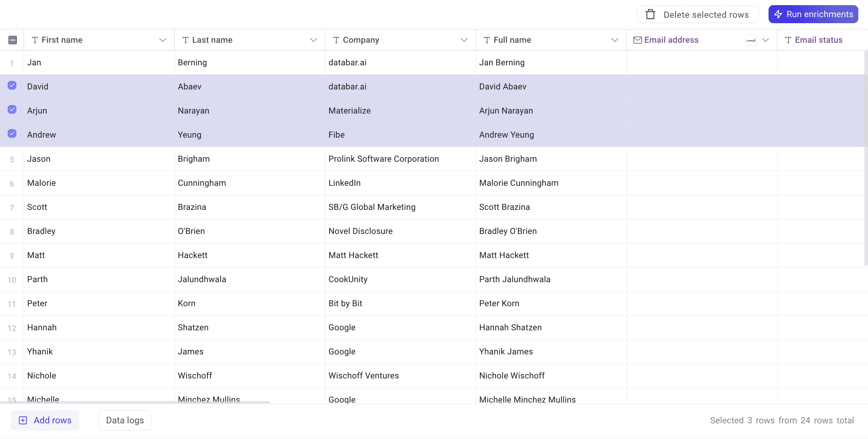Click the text type icon in First name header
Image resolution: width=868 pixels, height=439 pixels.
point(35,40)
